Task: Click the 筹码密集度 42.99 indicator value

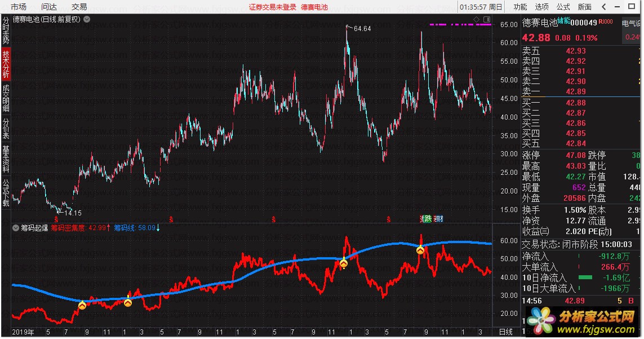Action: coord(81,228)
